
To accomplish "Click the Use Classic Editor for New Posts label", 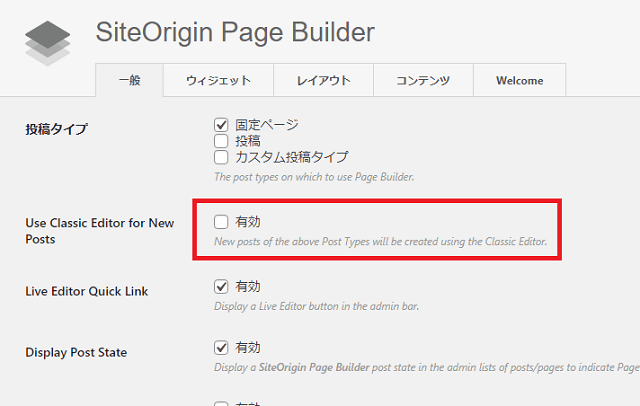I will pyautogui.click(x=100, y=231).
